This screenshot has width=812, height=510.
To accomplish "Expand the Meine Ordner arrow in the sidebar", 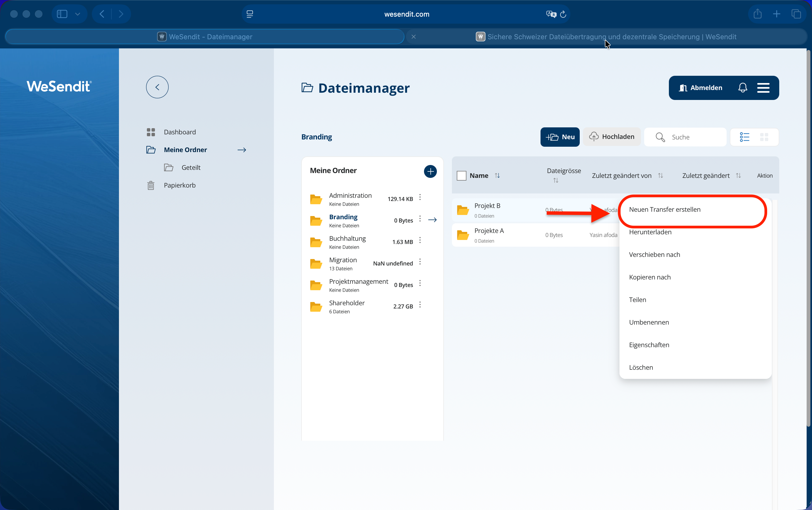I will pos(242,150).
